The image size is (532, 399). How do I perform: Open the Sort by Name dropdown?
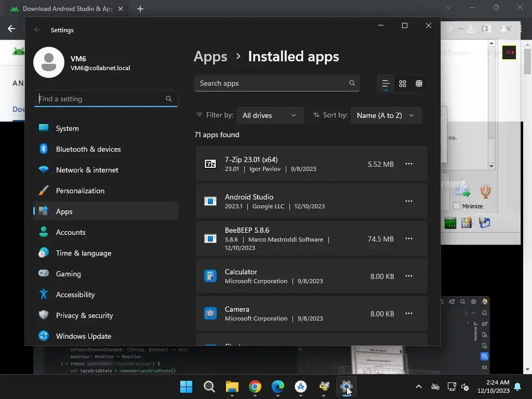(386, 115)
